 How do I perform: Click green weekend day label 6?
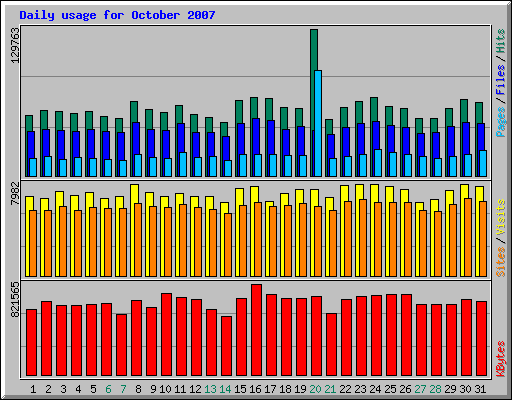[x=108, y=389]
